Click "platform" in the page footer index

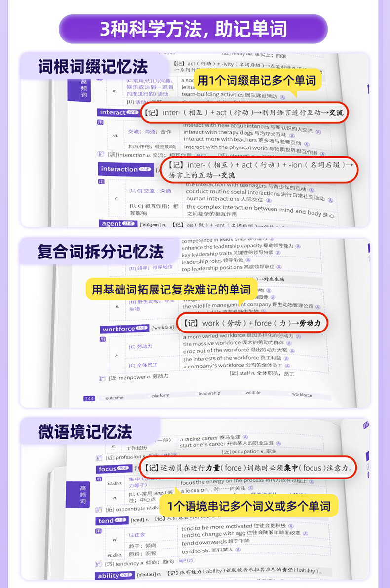click(x=160, y=395)
